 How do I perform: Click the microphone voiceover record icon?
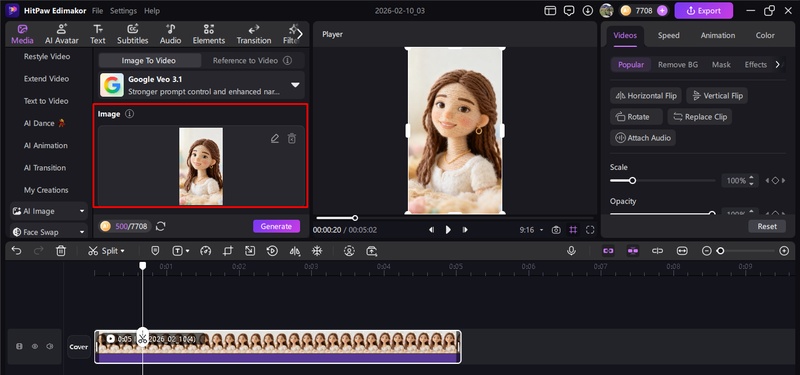coord(571,251)
